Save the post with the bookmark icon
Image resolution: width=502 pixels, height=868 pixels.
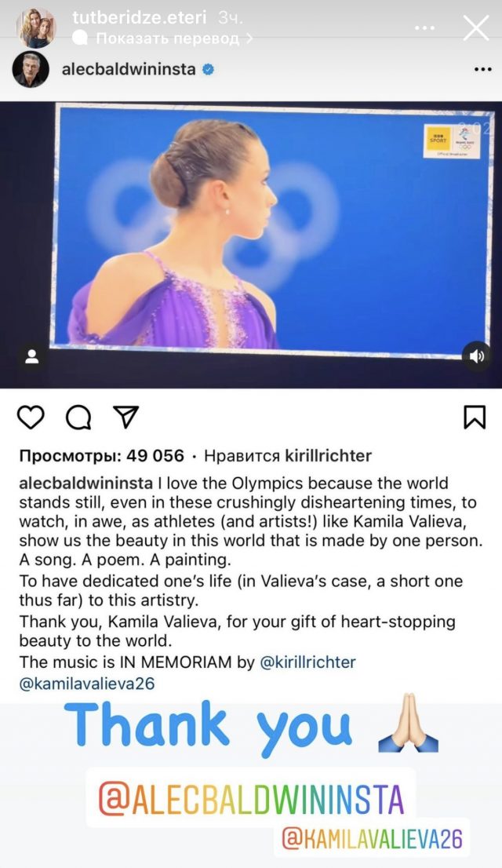click(x=475, y=417)
